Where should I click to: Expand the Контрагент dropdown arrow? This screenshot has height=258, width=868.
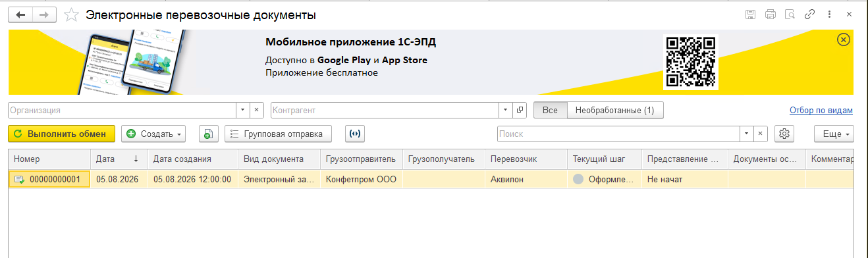pos(505,111)
